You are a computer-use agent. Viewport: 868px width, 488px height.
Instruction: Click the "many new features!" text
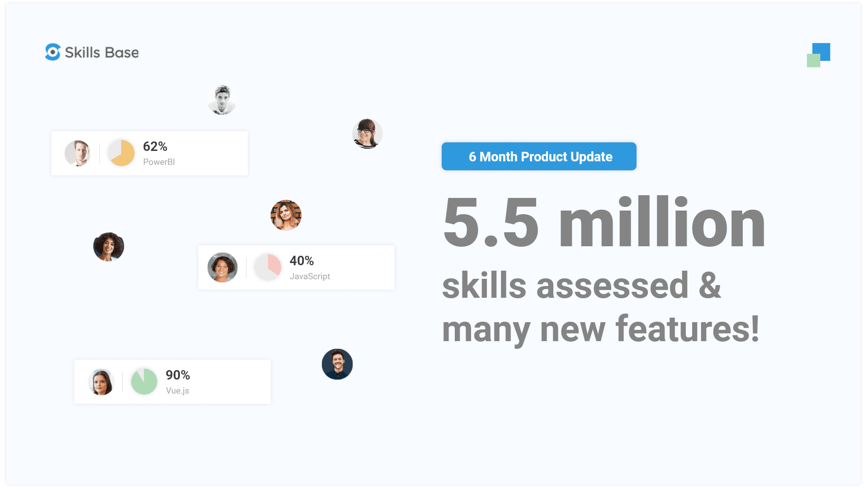click(x=600, y=329)
